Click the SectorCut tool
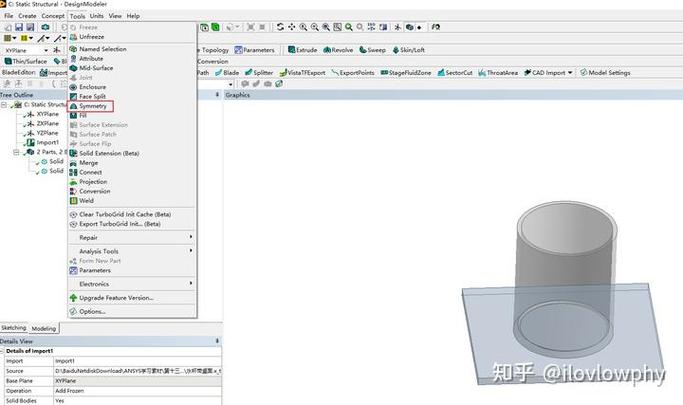 [x=455, y=73]
